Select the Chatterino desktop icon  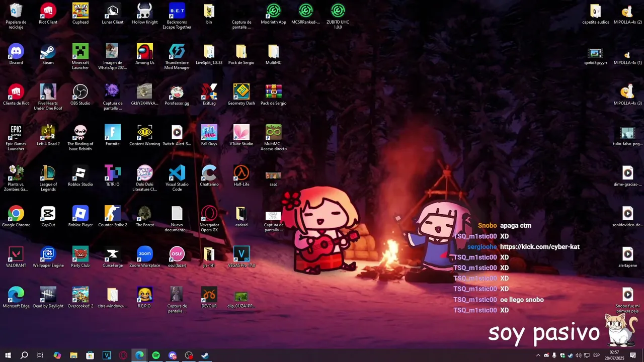point(209,176)
